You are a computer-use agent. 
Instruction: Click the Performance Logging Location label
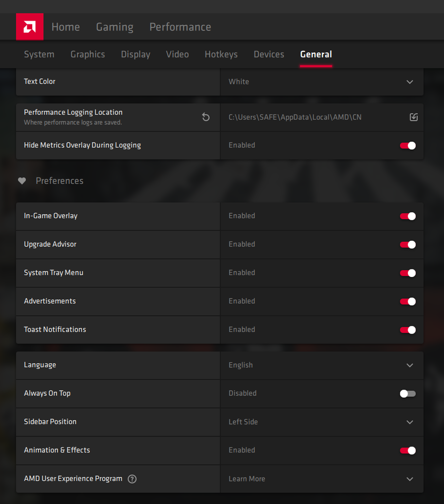(73, 112)
